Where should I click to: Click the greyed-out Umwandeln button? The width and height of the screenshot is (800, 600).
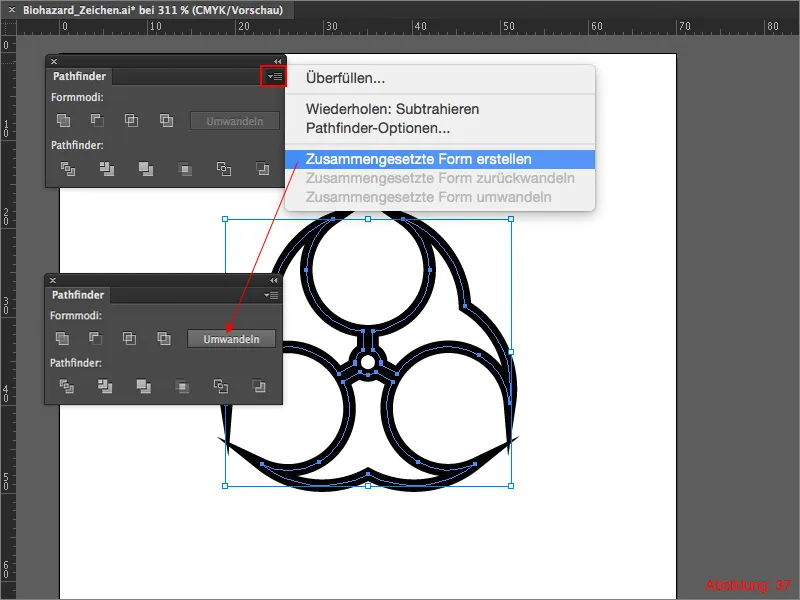pyautogui.click(x=235, y=121)
